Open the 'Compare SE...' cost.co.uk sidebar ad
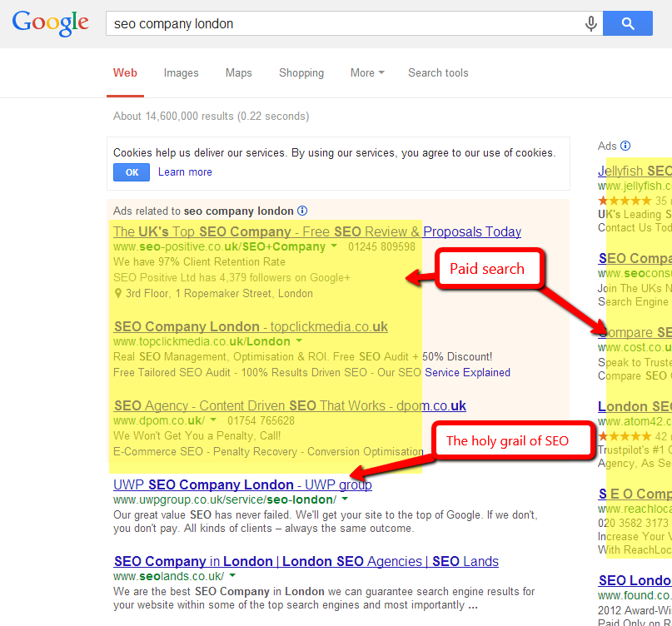 click(635, 332)
